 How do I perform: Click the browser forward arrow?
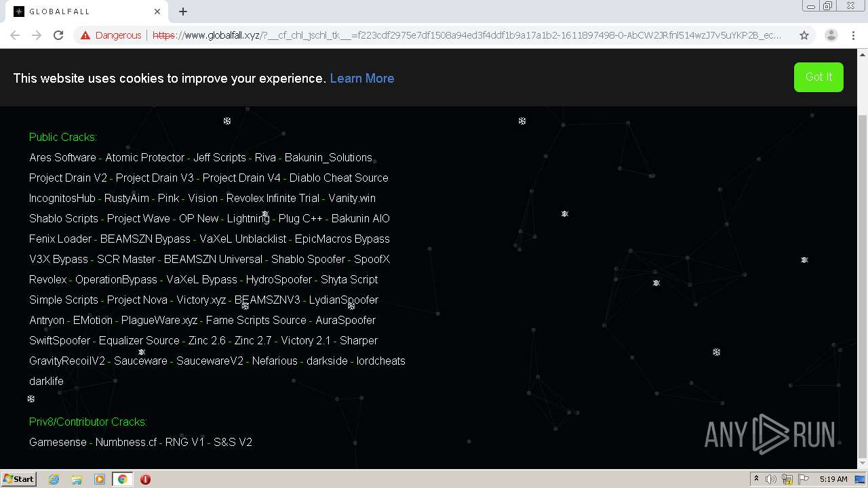click(x=37, y=35)
